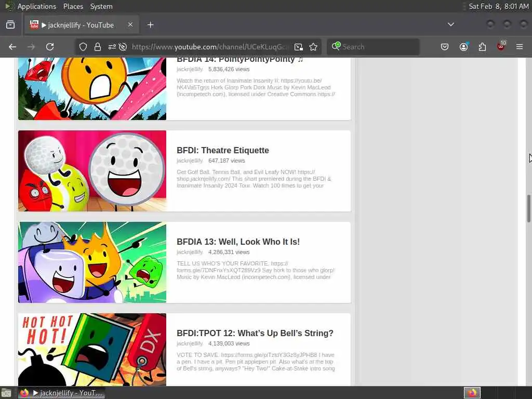532x399 pixels.
Task: Click jacknjellify channel name under TPOT 12
Action: click(190, 344)
